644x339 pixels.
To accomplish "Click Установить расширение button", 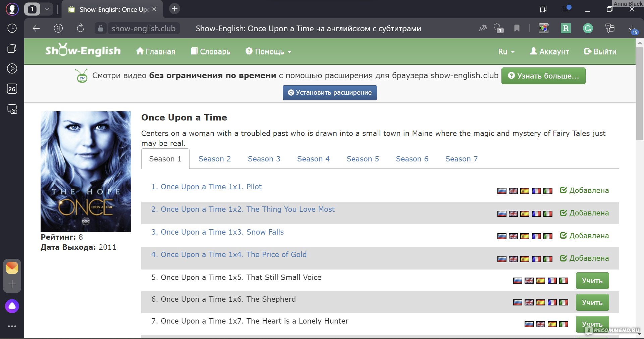I will coord(330,93).
